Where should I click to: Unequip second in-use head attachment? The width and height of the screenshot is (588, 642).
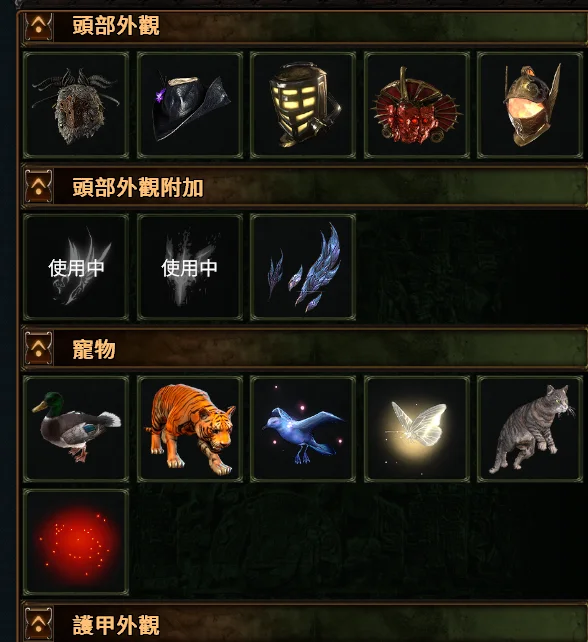[190, 267]
